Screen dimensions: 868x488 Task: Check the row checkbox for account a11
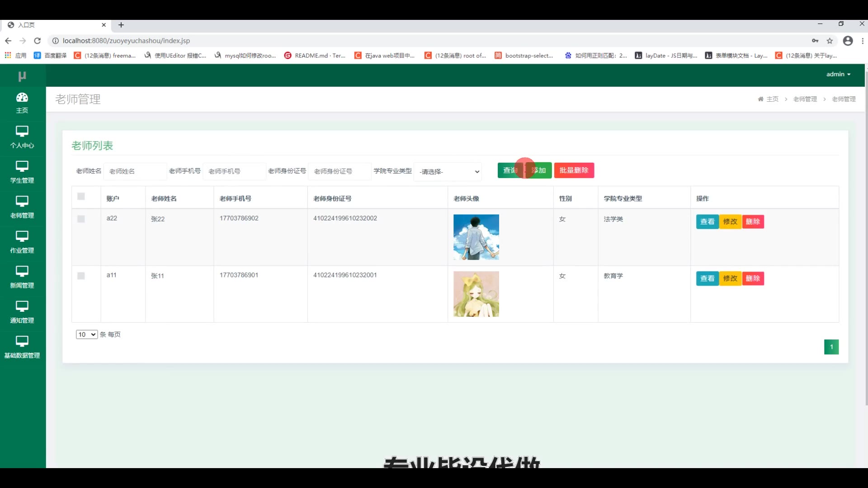81,276
